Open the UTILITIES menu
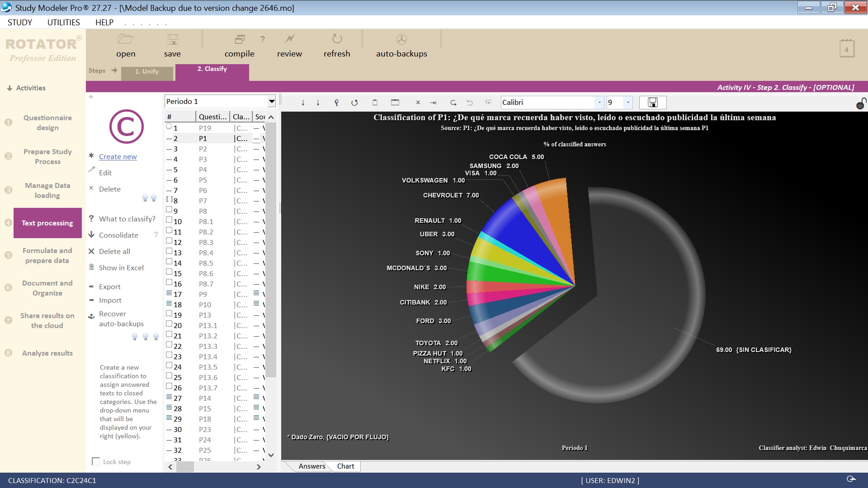The image size is (868, 488). click(64, 23)
